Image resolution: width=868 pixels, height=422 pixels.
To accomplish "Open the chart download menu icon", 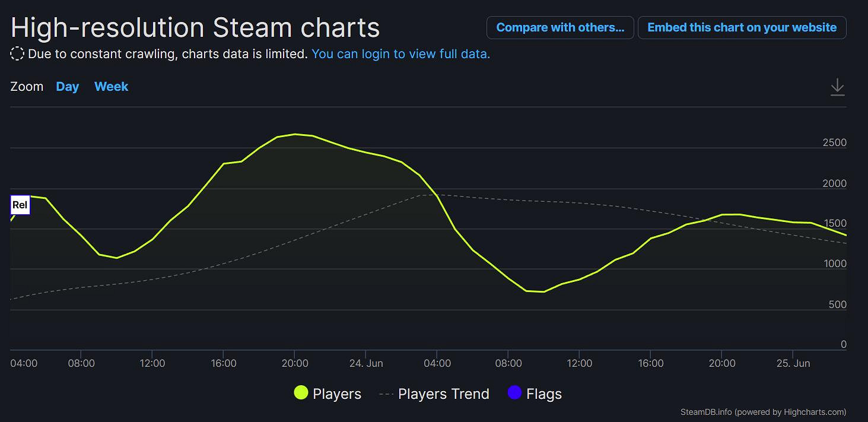I will click(x=837, y=87).
